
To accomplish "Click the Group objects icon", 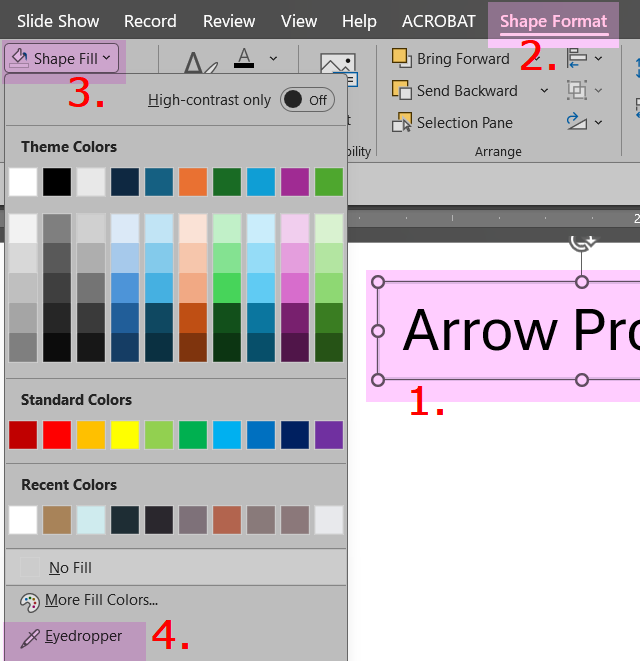I will [x=577, y=90].
